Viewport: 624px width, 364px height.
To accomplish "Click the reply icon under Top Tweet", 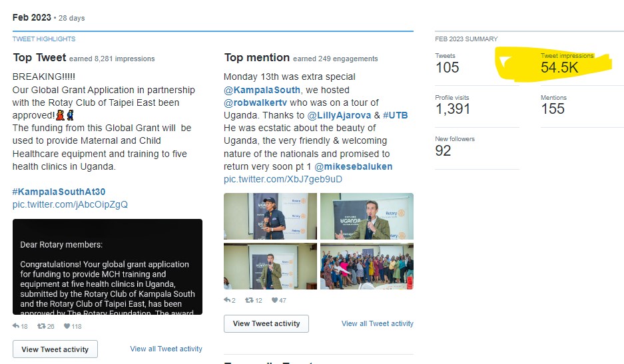I will pos(16,326).
